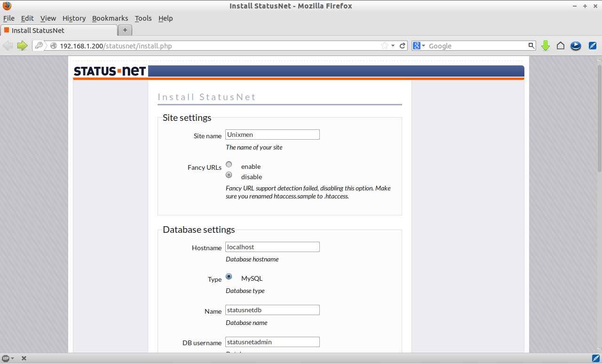This screenshot has height=364, width=602.
Task: Open the History menu
Action: coord(74,18)
